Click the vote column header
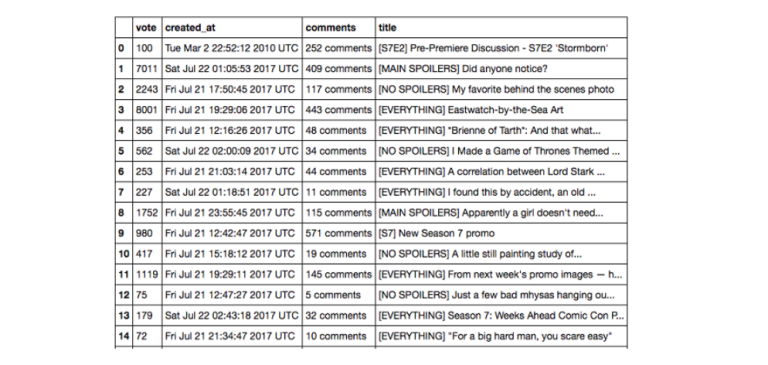This screenshot has height=365, width=768. [x=147, y=27]
